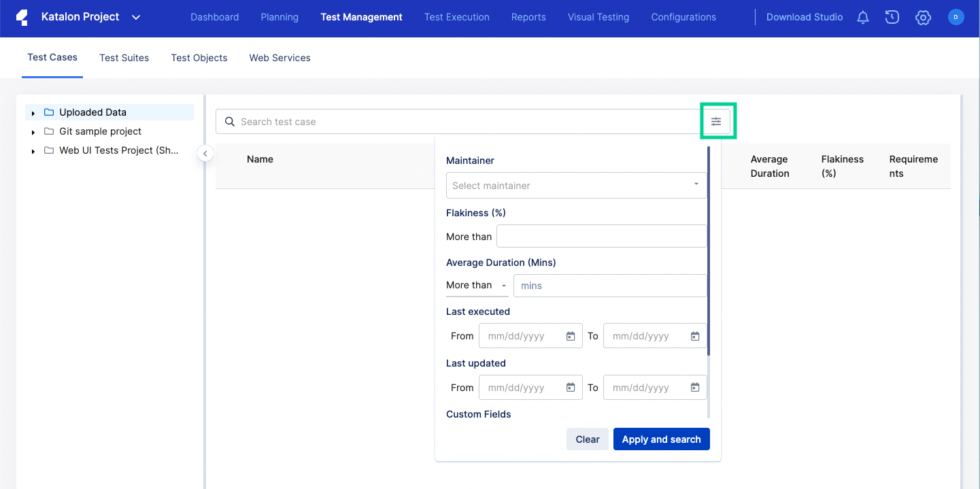
Task: Click the user avatar icon
Action: coord(956,18)
